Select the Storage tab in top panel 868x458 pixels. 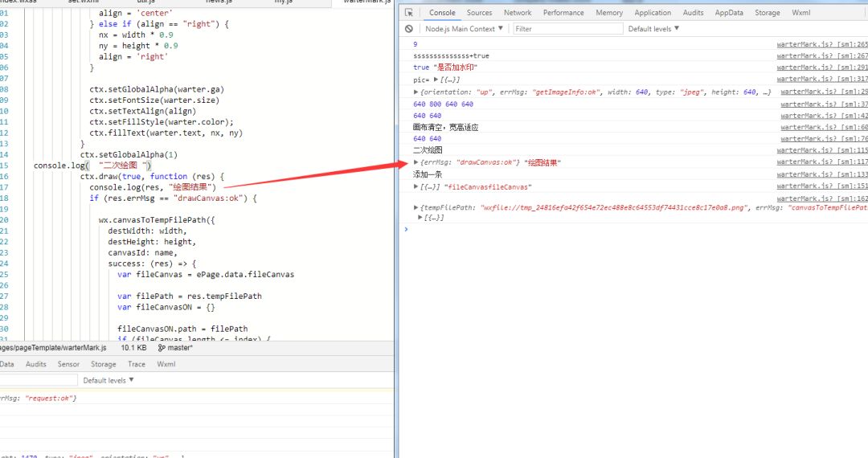coord(768,12)
